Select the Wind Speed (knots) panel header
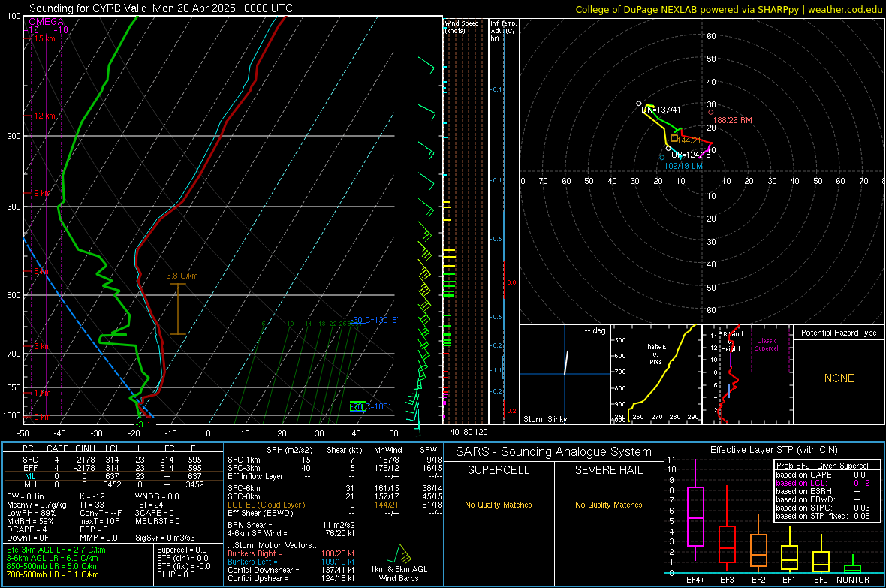Image resolution: width=886 pixels, height=588 pixels. pyautogui.click(x=462, y=26)
